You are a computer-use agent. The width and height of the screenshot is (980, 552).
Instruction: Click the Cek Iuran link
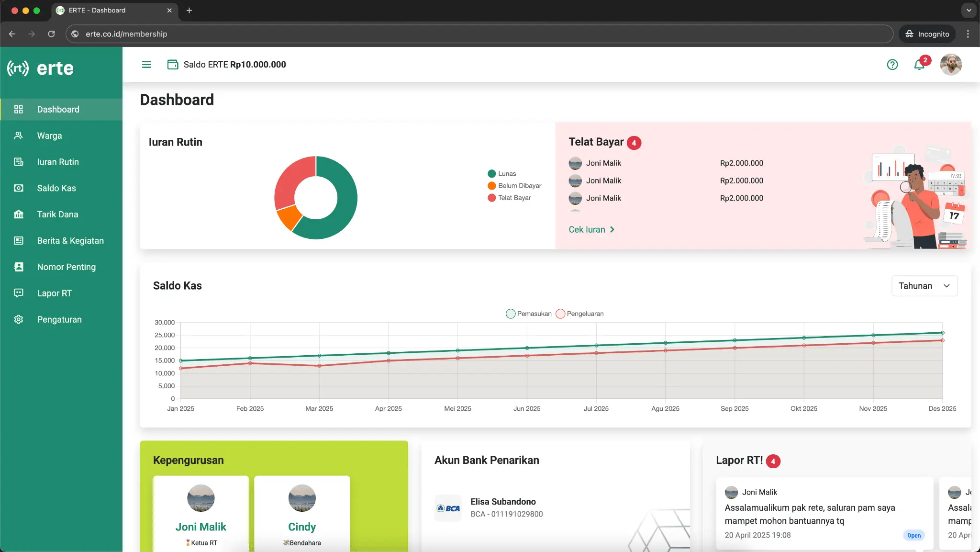pyautogui.click(x=591, y=230)
